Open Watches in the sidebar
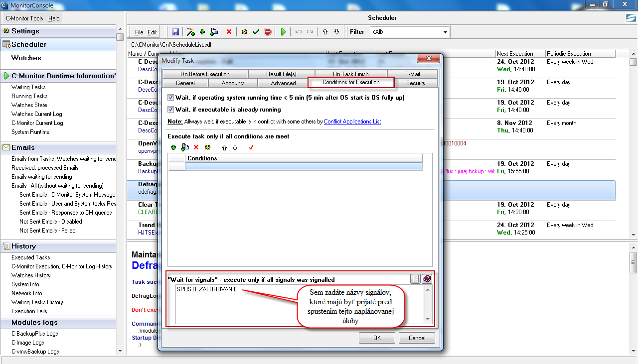 (x=26, y=58)
